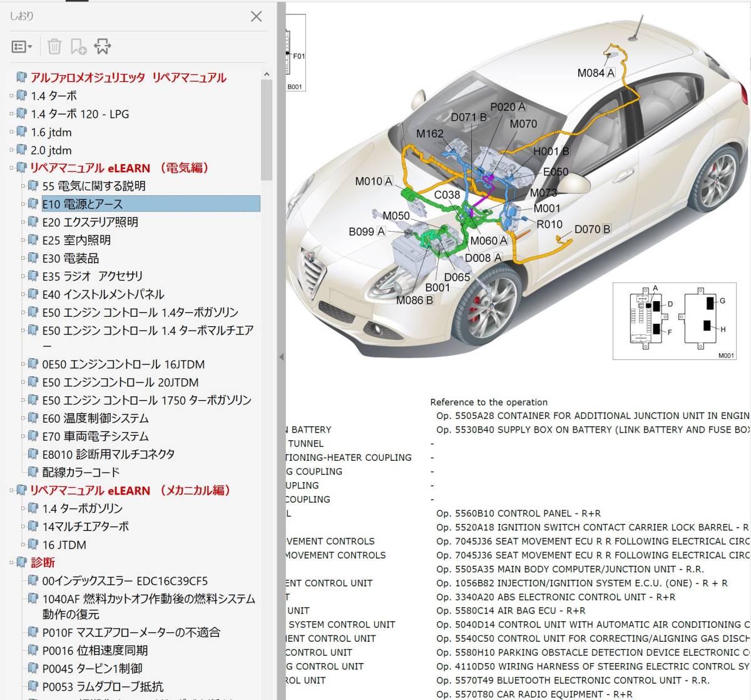
Task: Go to E8010 診断用マルチコネクタ bookmark
Action: (108, 454)
